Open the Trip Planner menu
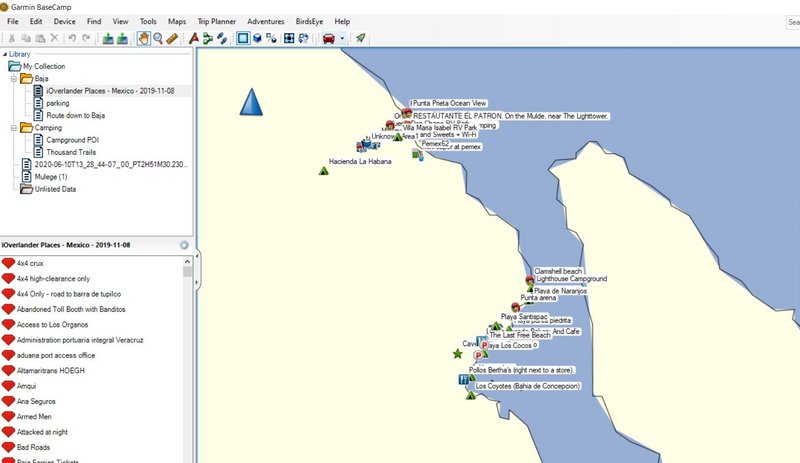Screen dimensions: 800x463 tap(217, 21)
